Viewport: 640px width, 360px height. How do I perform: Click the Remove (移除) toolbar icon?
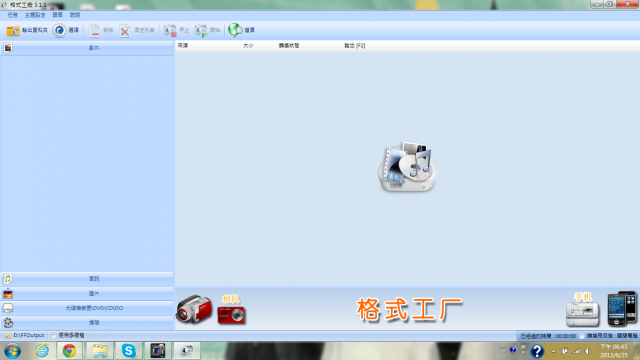click(x=94, y=30)
